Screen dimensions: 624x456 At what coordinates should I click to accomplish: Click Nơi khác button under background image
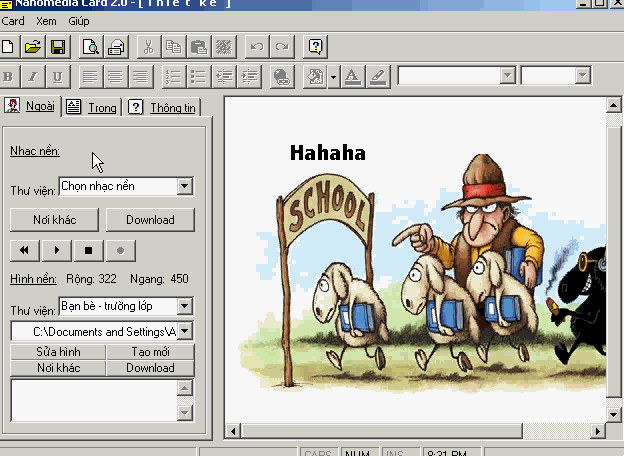[x=58, y=368]
